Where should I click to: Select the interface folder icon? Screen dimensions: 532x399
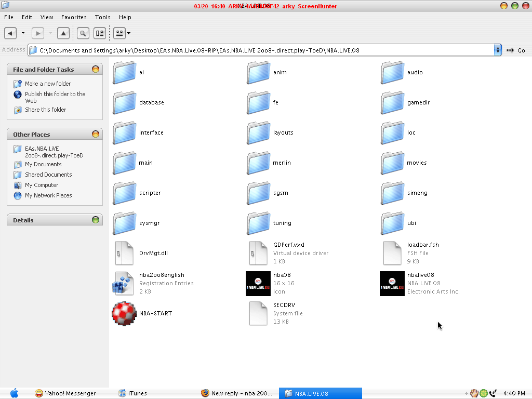coord(125,133)
